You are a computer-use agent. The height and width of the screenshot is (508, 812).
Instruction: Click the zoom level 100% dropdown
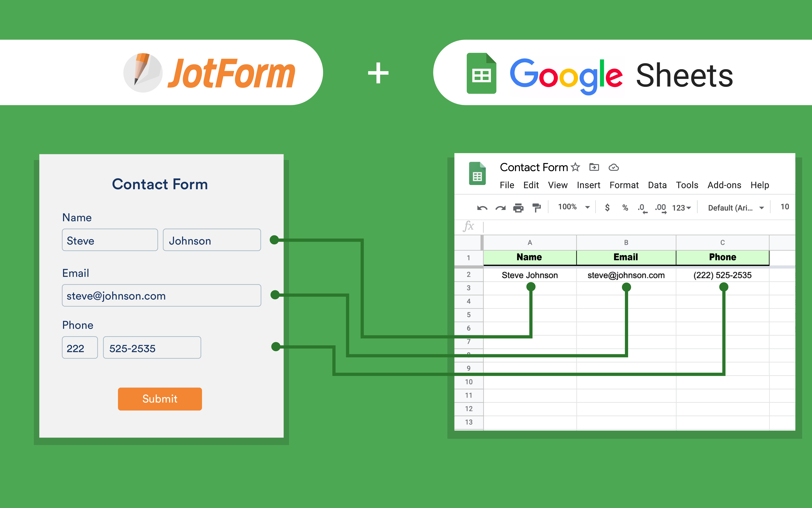tap(573, 207)
